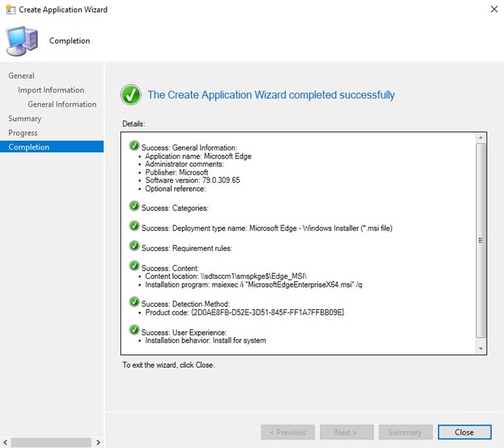The width and height of the screenshot is (504, 448).
Task: Click the wizard title bar app icon
Action: click(10, 9)
